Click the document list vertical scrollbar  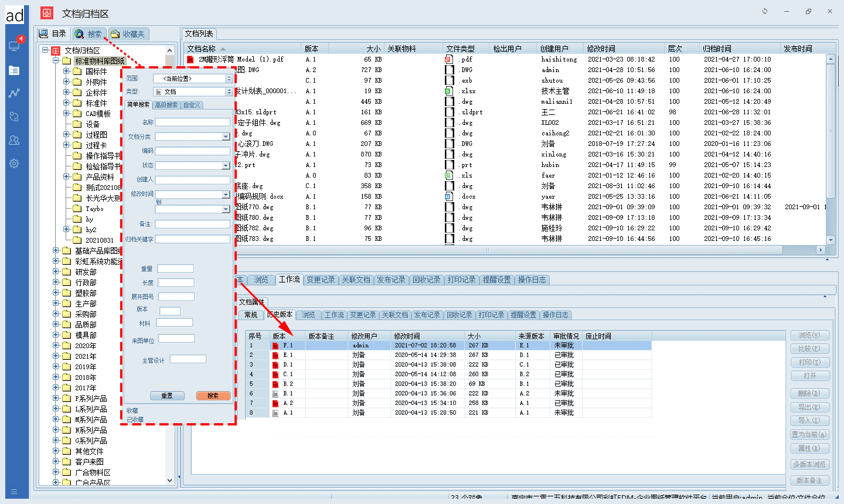(830, 149)
